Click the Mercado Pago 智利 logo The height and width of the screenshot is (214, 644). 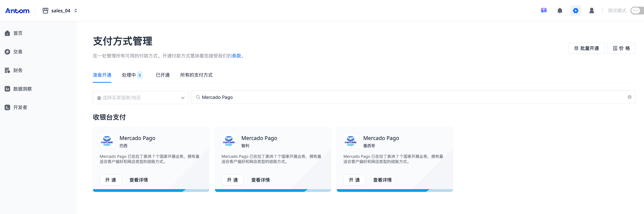(x=229, y=141)
